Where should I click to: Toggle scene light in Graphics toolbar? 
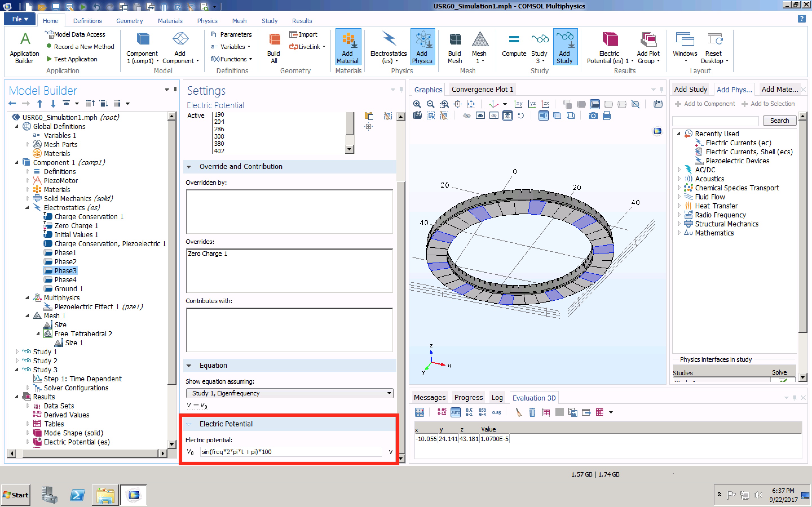(543, 116)
